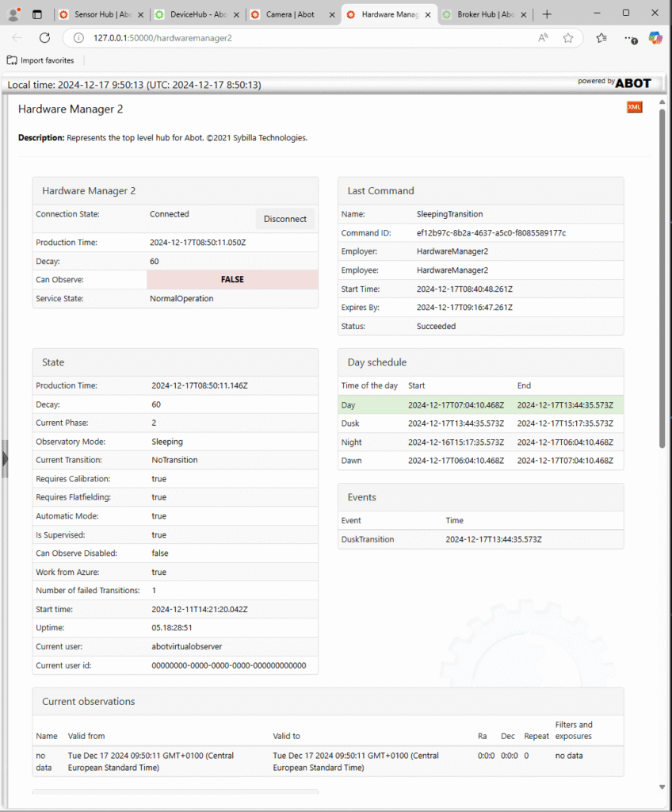Close the Hardware Manager tab
The height and width of the screenshot is (812, 672).
(428, 15)
